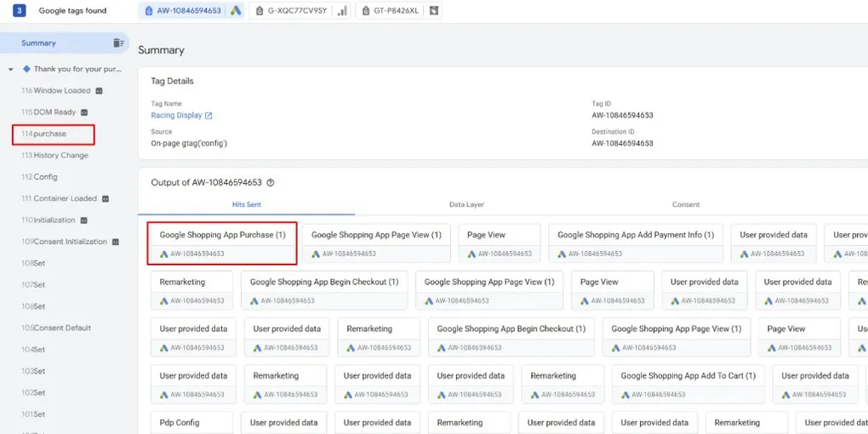
Task: Click the icon beside 109 Consent Initialization
Action: pyautogui.click(x=116, y=242)
